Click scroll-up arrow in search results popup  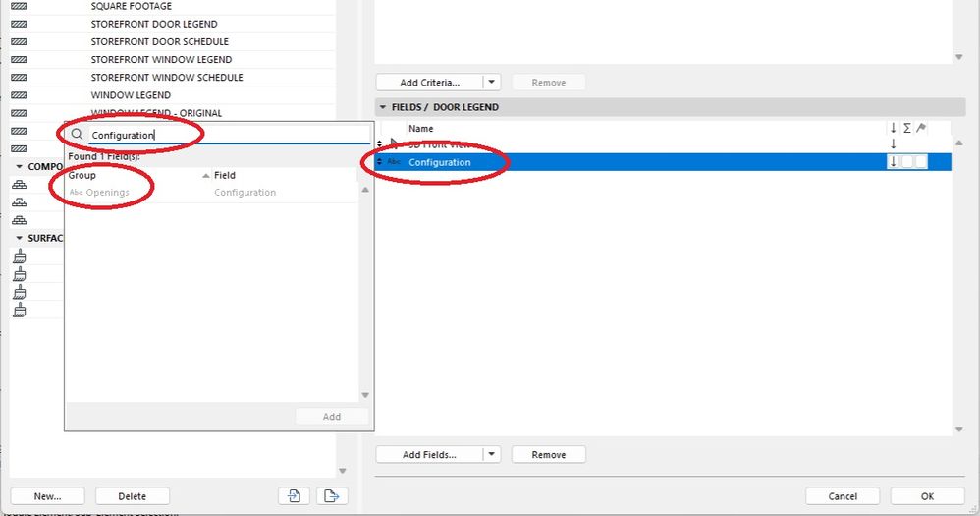tap(365, 190)
